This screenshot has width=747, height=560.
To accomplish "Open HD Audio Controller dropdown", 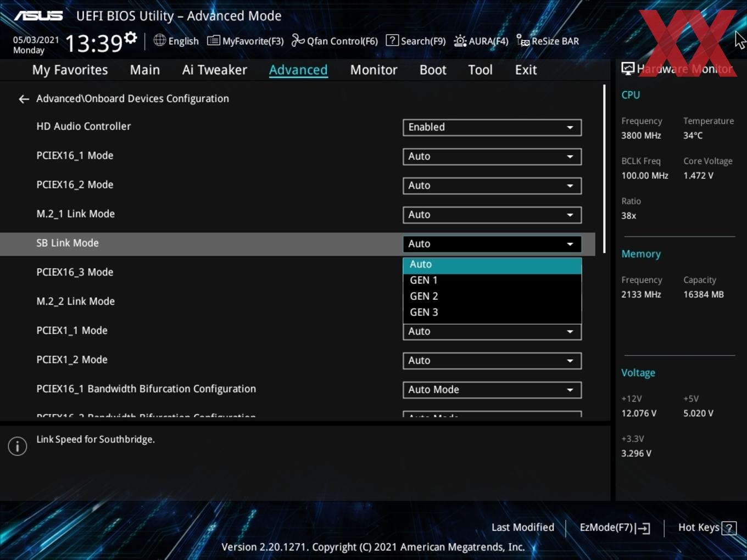I will point(492,127).
